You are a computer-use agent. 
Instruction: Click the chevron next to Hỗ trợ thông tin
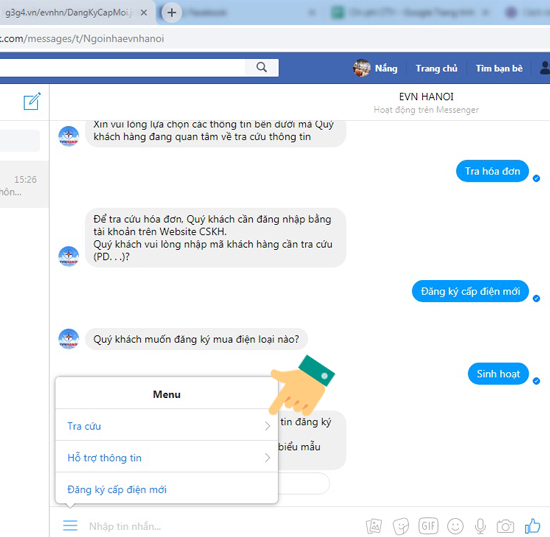pyautogui.click(x=267, y=457)
